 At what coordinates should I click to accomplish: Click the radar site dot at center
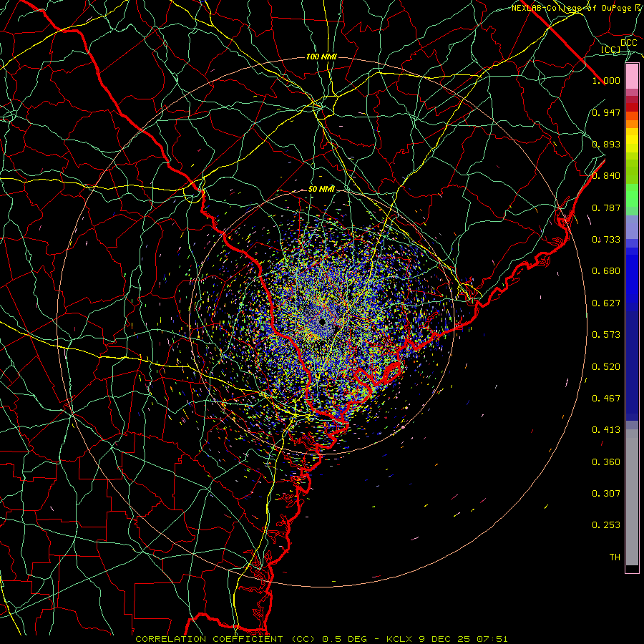tap(323, 322)
